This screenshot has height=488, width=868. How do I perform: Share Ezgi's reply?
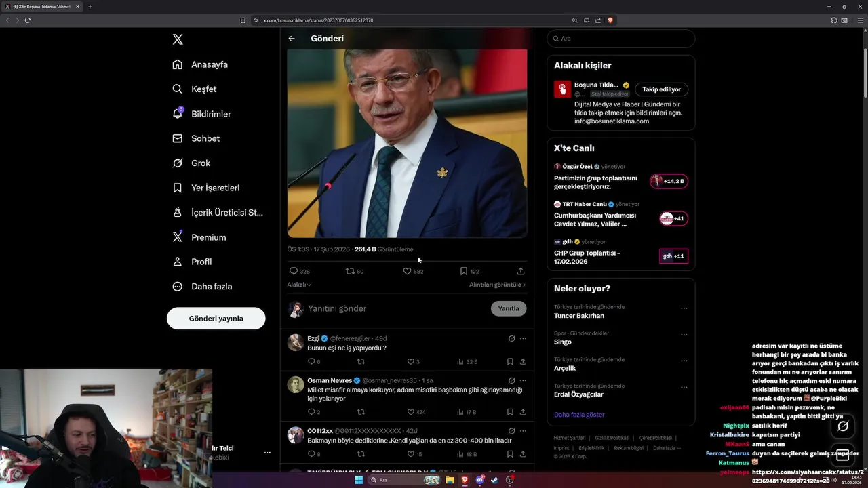point(523,362)
